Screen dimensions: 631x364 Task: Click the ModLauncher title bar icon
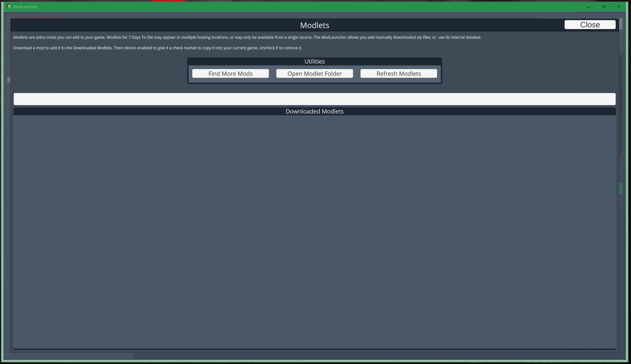9,6
